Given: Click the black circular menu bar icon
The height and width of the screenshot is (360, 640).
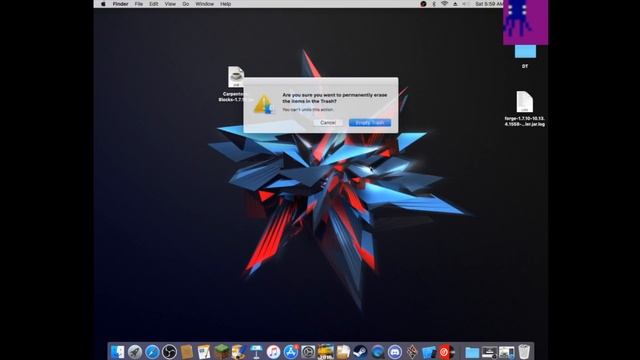Looking at the screenshot, I should tap(423, 4).
